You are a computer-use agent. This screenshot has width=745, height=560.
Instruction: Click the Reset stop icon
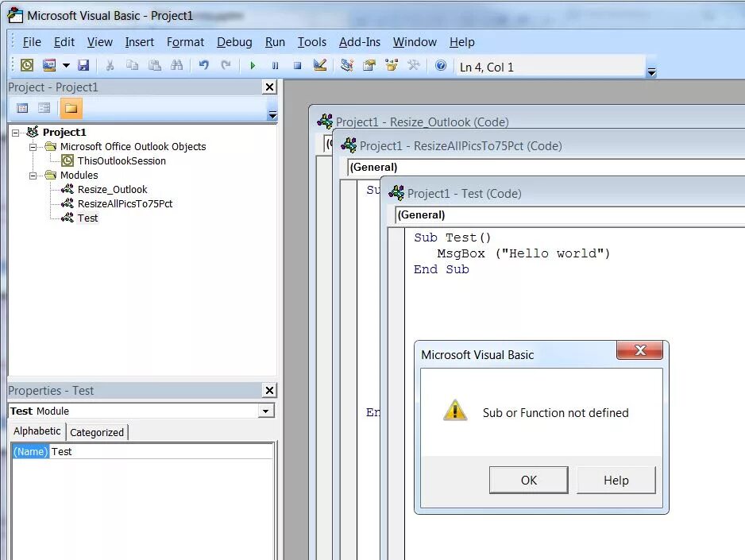click(297, 66)
